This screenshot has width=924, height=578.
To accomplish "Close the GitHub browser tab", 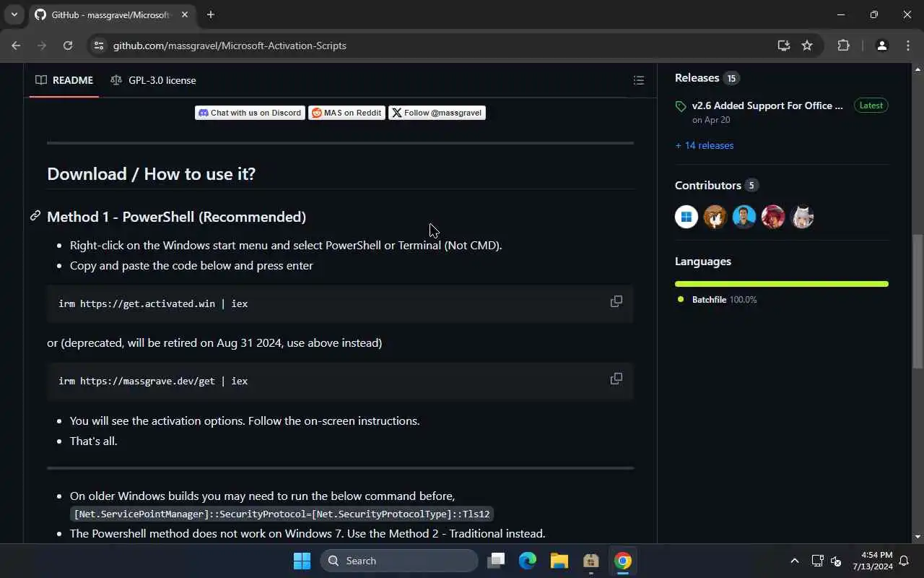I will [183, 14].
